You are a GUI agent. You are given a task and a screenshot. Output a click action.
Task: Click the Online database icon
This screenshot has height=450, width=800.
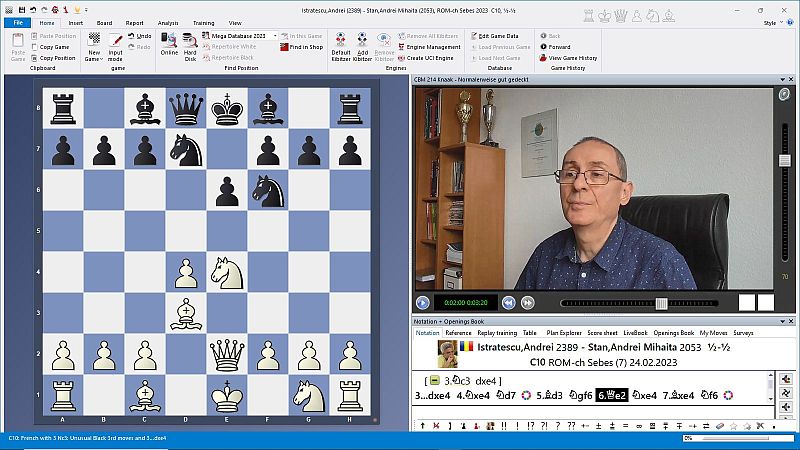click(169, 44)
